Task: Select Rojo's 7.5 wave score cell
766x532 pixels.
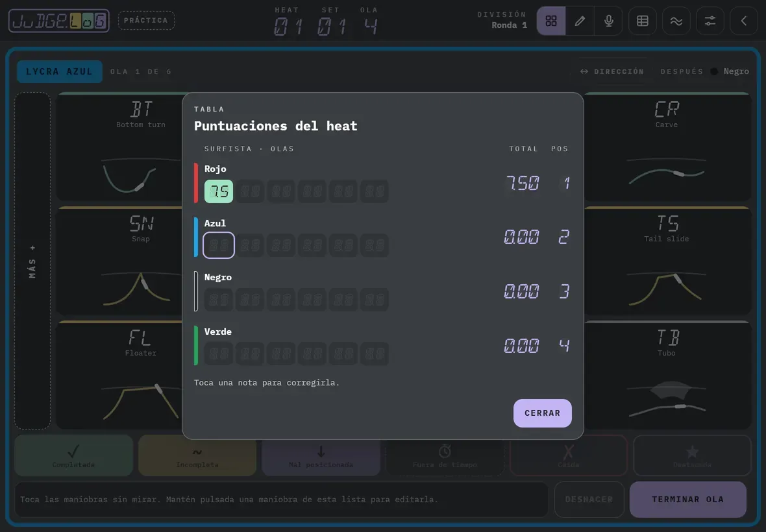Action: pos(218,191)
